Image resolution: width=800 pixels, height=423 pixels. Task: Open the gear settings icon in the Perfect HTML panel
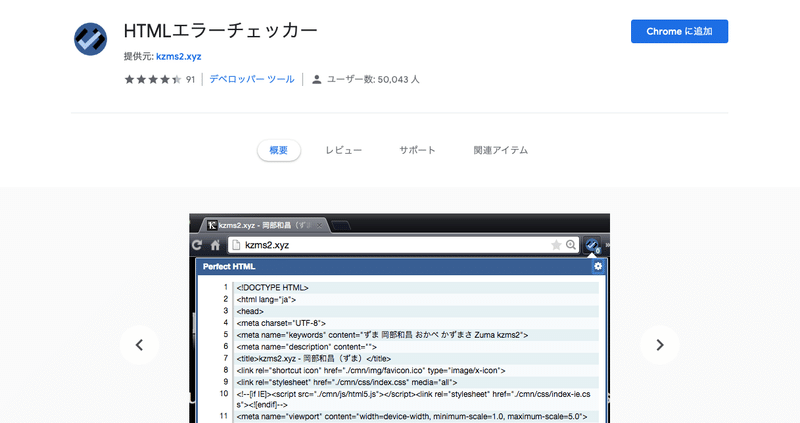[598, 266]
